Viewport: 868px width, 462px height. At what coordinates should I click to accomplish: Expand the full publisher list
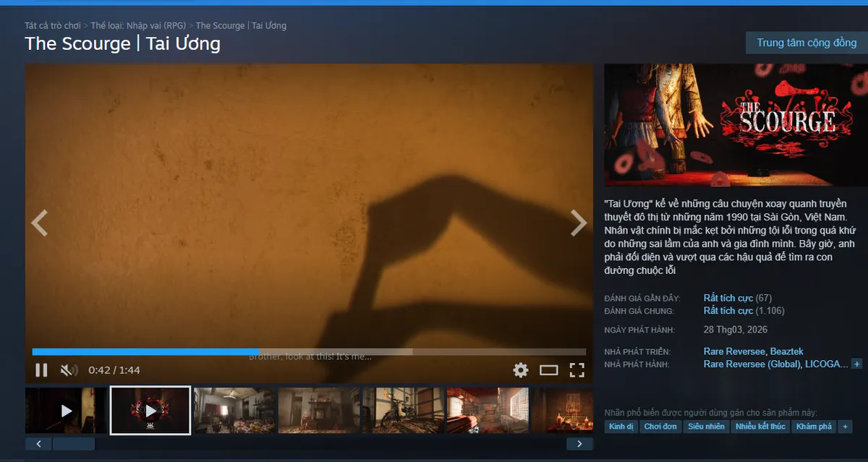point(856,364)
